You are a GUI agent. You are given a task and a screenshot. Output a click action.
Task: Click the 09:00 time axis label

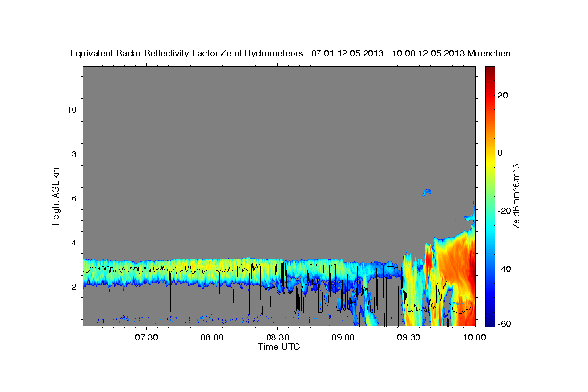343,337
